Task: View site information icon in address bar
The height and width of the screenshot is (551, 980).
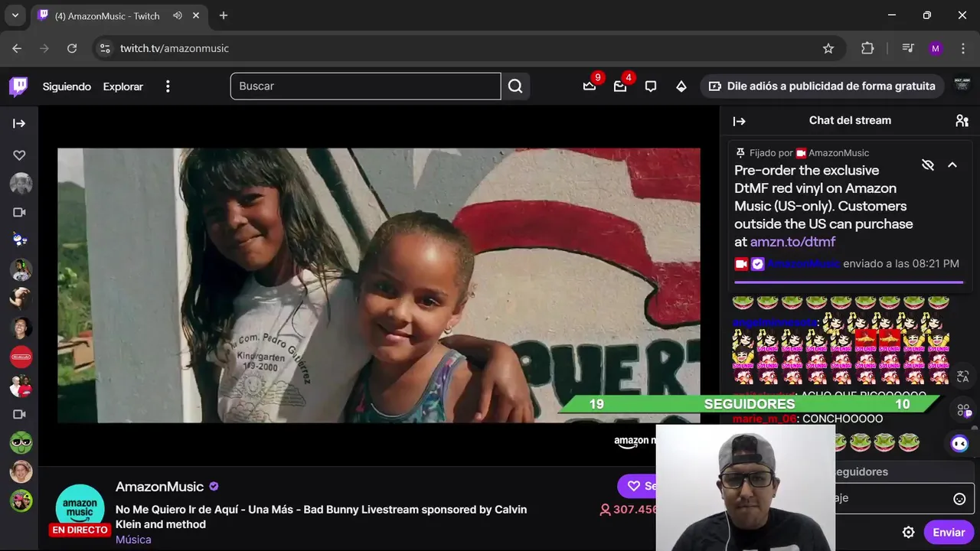Action: click(x=106, y=48)
